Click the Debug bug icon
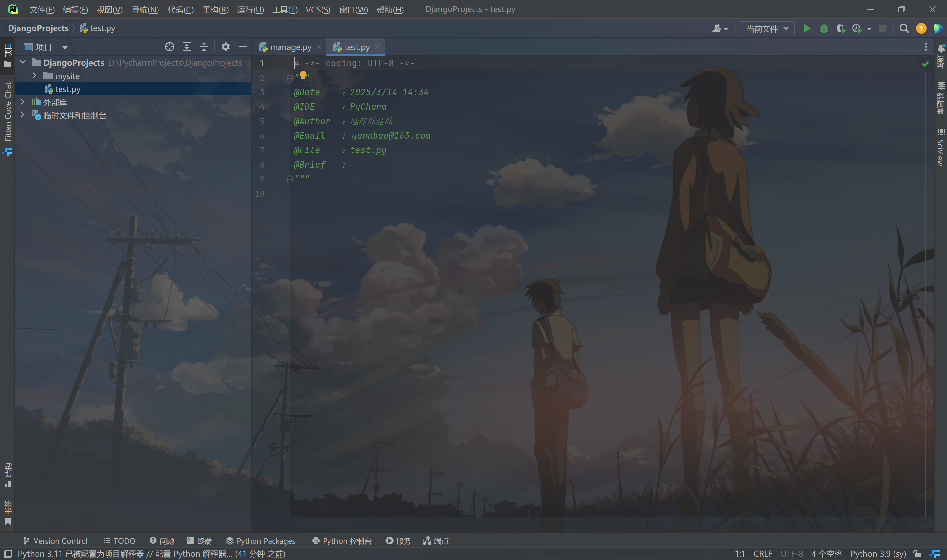The width and height of the screenshot is (947, 560). coord(824,28)
